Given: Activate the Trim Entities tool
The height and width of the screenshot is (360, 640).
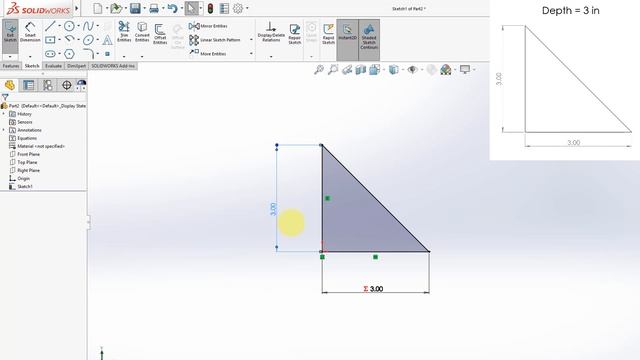Looking at the screenshot, I should (124, 32).
